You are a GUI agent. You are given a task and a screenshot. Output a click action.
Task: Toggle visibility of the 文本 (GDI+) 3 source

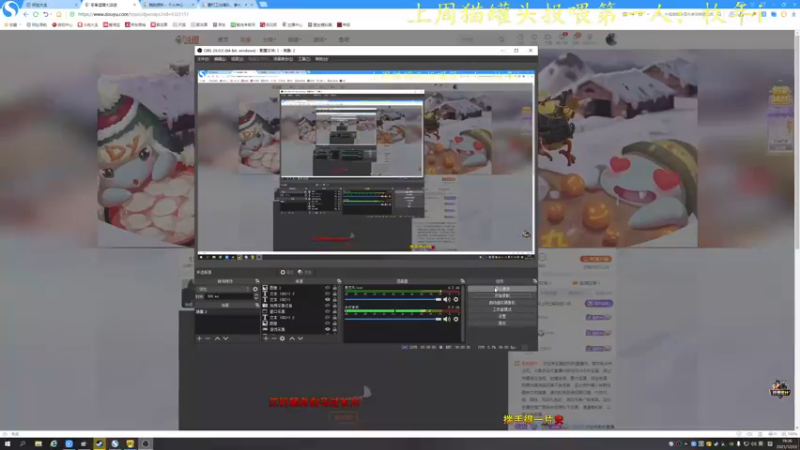[x=328, y=294]
